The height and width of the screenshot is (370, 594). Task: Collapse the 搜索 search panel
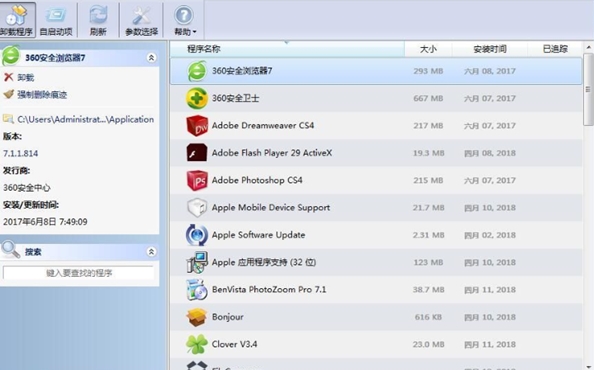[151, 252]
